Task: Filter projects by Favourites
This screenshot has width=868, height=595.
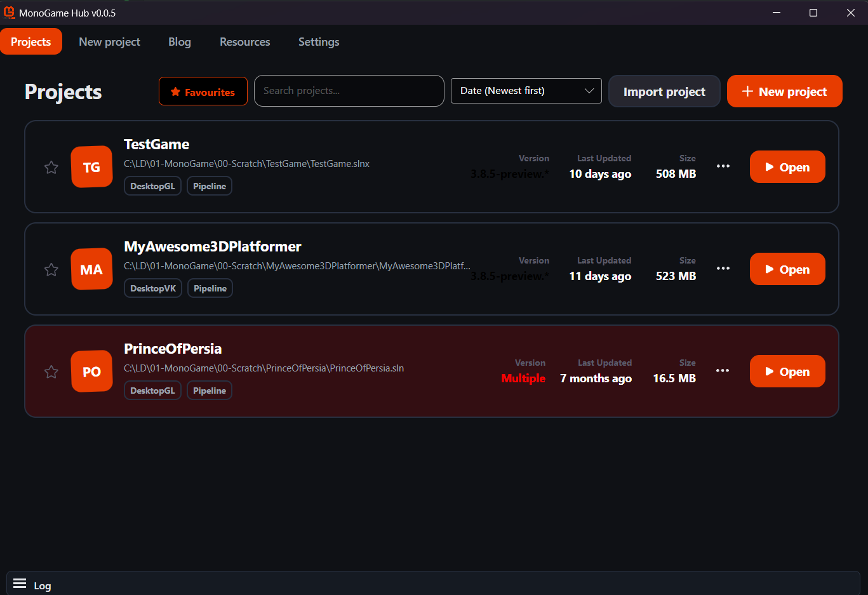Action: point(203,91)
